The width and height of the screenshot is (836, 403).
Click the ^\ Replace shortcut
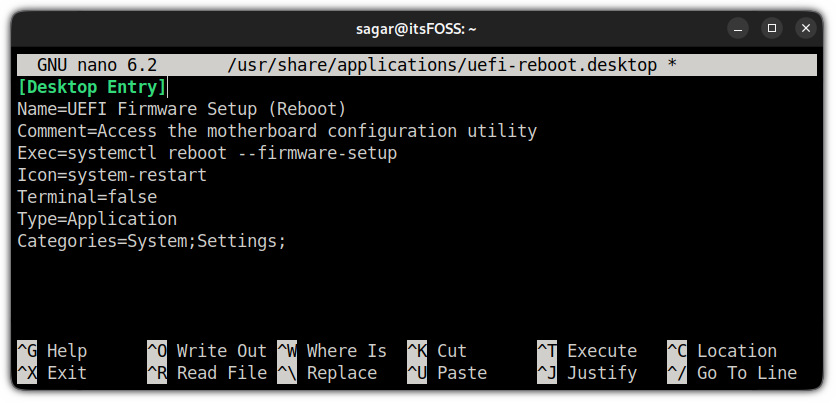click(x=327, y=373)
